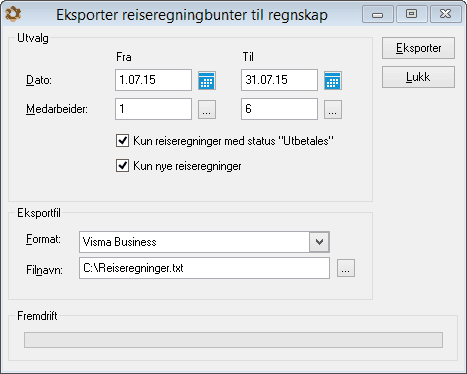This screenshot has width=467, height=374.
Task: Toggle Kun reiseregninger med status Utbetales checkbox
Action: pos(122,140)
